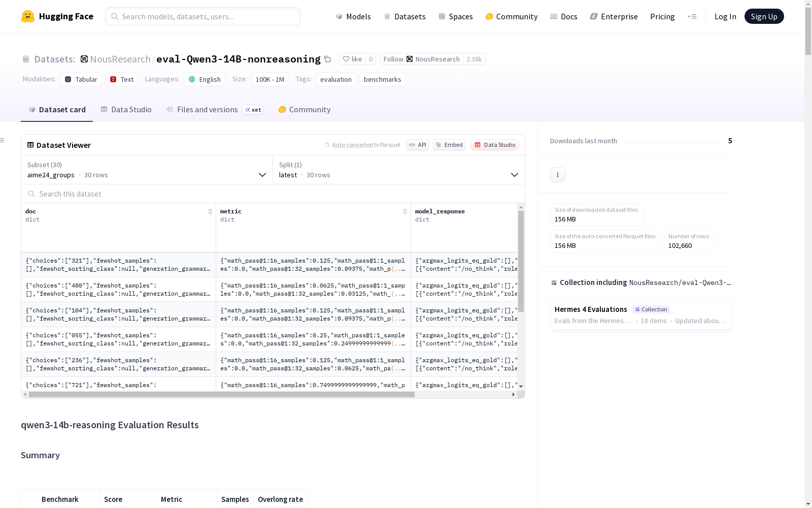This screenshot has width=812, height=508.
Task: Click the Sign Up button
Action: pyautogui.click(x=764, y=16)
